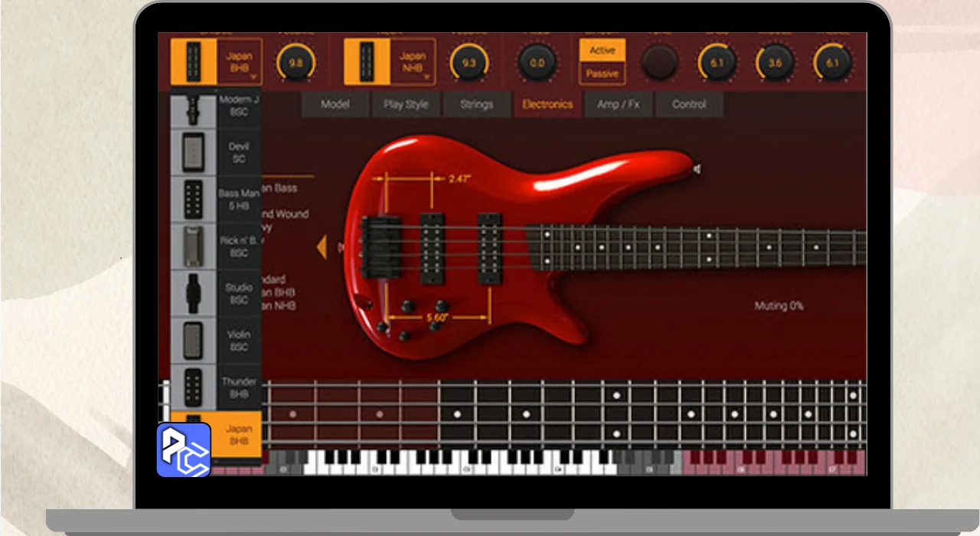The width and height of the screenshot is (980, 536).
Task: Enable Active electronics mode
Action: click(x=602, y=51)
